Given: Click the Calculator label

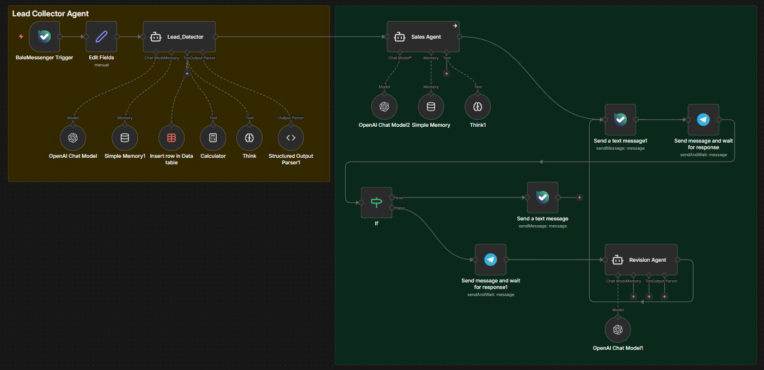Looking at the screenshot, I should tap(213, 156).
